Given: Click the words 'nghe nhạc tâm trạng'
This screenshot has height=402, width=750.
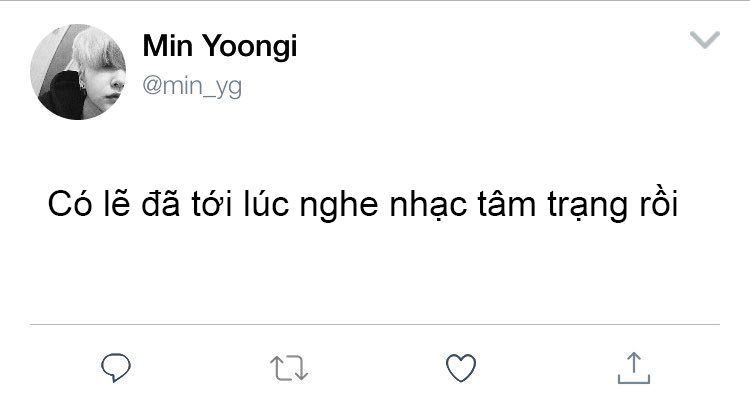Looking at the screenshot, I should (463, 206).
